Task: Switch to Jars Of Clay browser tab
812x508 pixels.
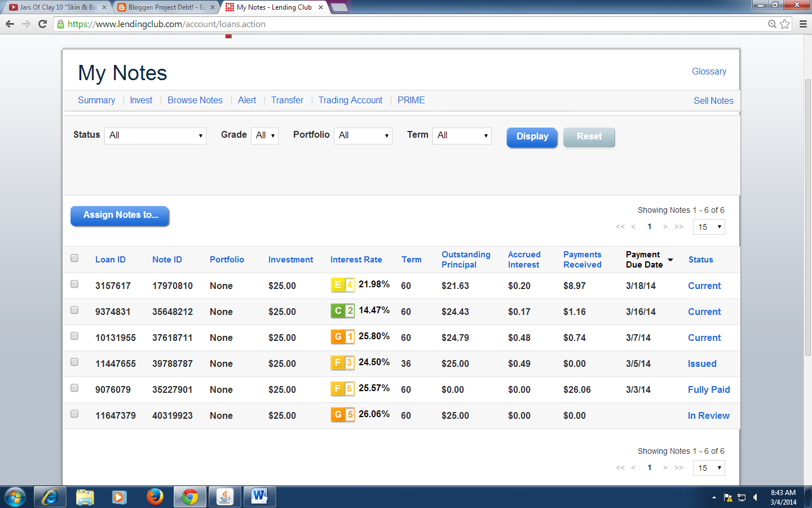Action: pos(56,7)
